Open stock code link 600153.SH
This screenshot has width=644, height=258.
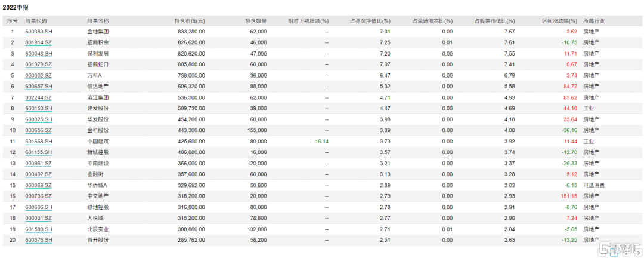pyautogui.click(x=39, y=108)
